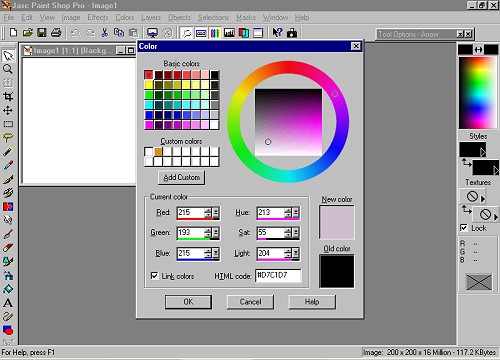
Task: Select the rectangular Selection tool
Action: tap(8, 124)
